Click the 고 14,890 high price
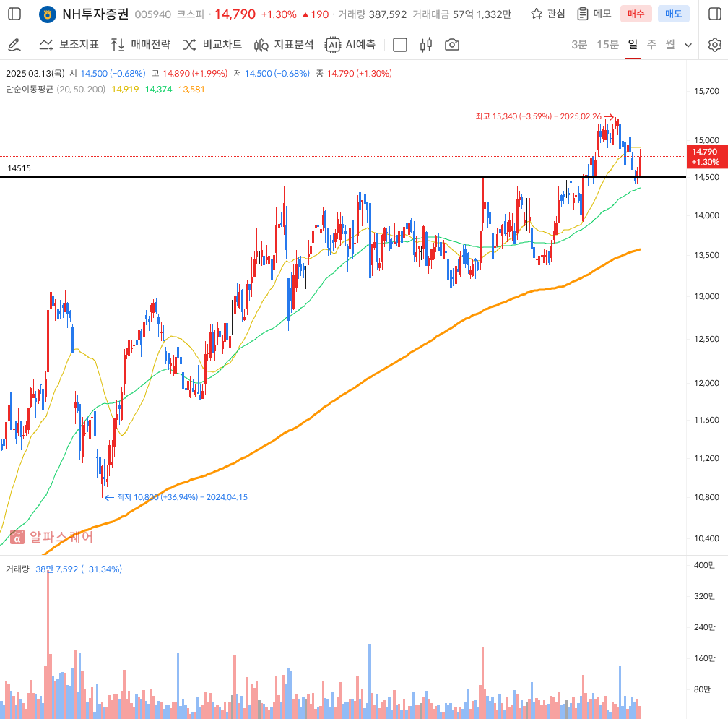 click(189, 74)
